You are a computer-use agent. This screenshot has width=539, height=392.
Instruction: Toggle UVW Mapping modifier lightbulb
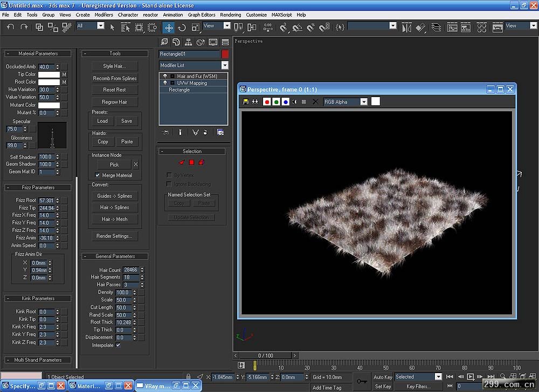pos(165,83)
